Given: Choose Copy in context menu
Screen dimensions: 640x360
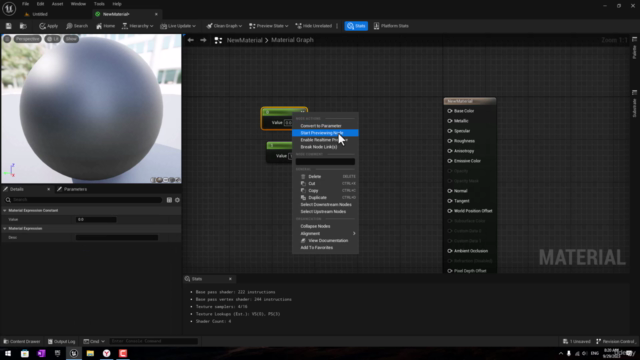Looking at the screenshot, I should 325,190.
